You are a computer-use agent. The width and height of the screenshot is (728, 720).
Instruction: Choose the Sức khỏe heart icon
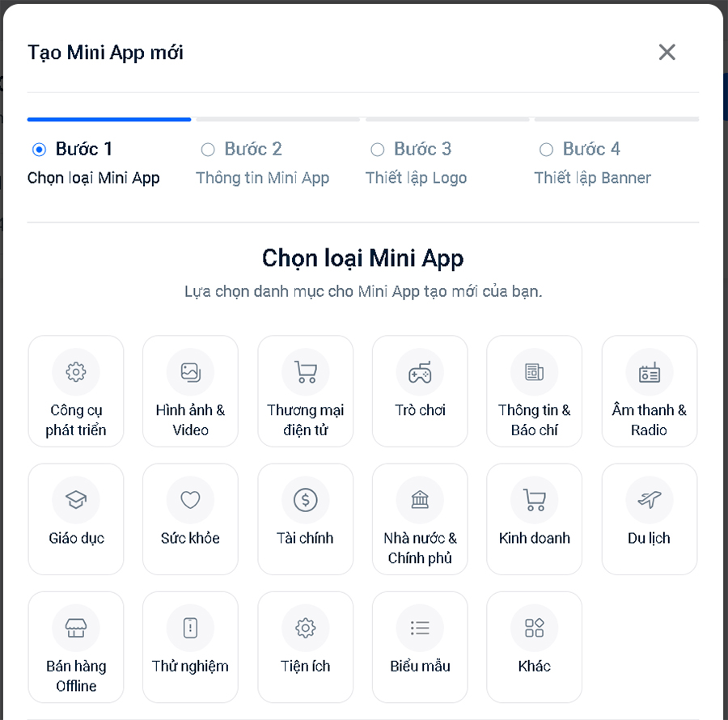[x=190, y=500]
